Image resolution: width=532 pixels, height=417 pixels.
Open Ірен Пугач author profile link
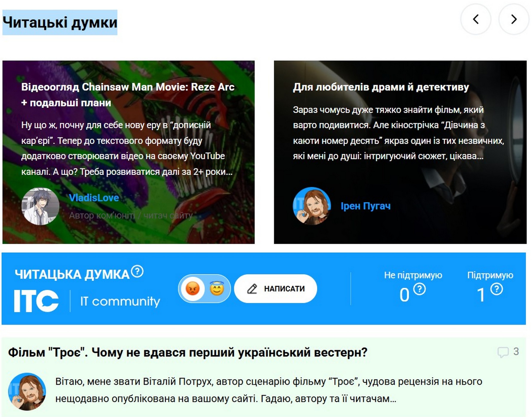pos(365,206)
